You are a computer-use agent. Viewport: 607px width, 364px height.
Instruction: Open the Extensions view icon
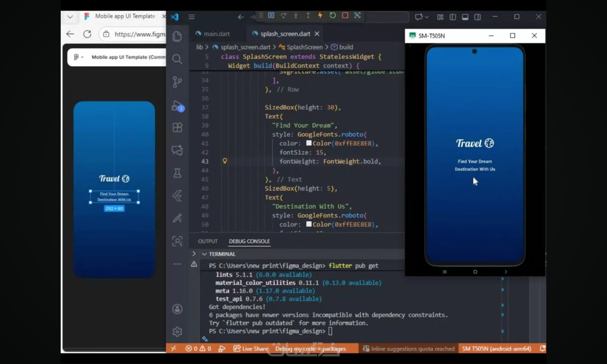(177, 127)
